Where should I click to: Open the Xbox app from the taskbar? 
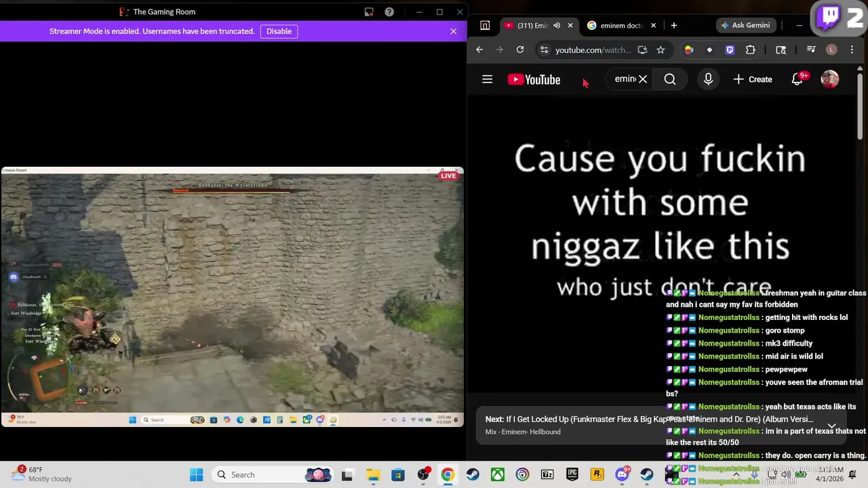498,474
